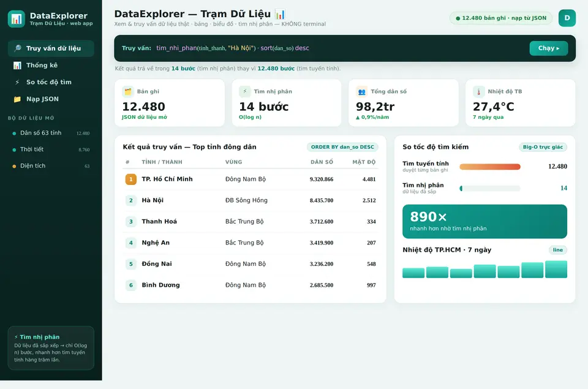Click the 0,9%/năm growth indicator
The width and height of the screenshot is (588, 389).
[372, 118]
